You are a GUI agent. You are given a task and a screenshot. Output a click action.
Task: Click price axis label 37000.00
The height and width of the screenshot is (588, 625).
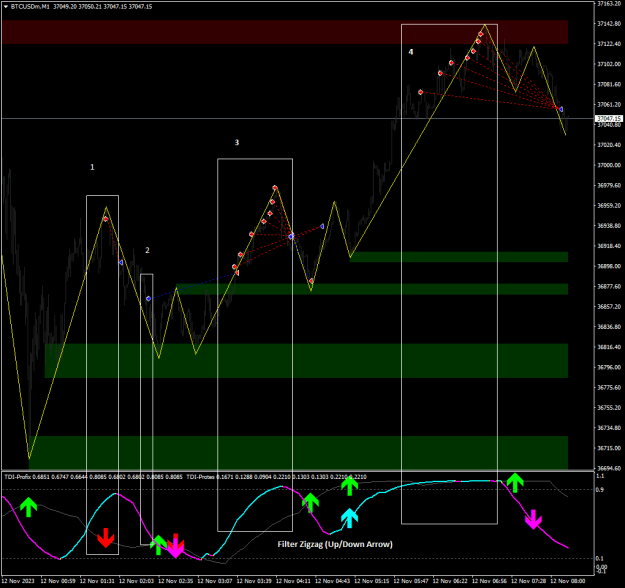[609, 165]
